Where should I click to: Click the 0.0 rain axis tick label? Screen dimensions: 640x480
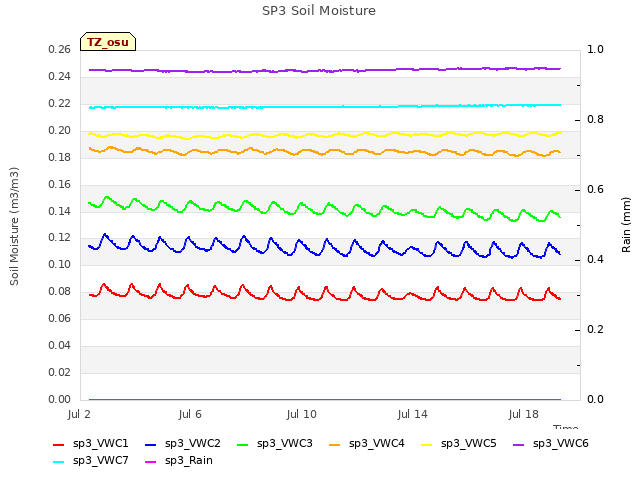[595, 399]
